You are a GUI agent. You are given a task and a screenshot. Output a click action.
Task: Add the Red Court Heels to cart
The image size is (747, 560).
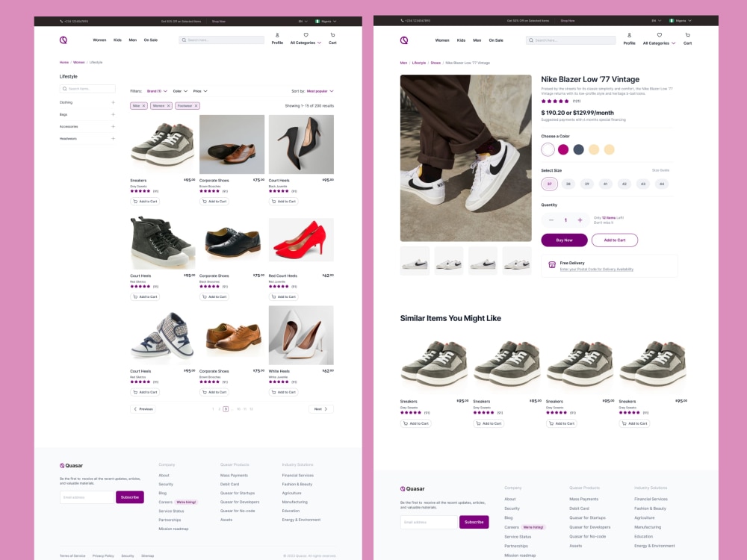point(283,296)
